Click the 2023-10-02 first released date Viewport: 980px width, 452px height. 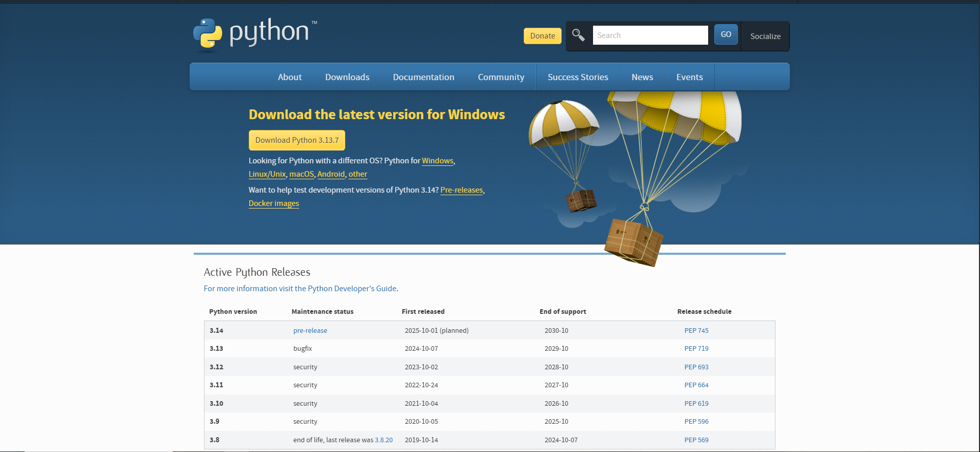point(421,367)
